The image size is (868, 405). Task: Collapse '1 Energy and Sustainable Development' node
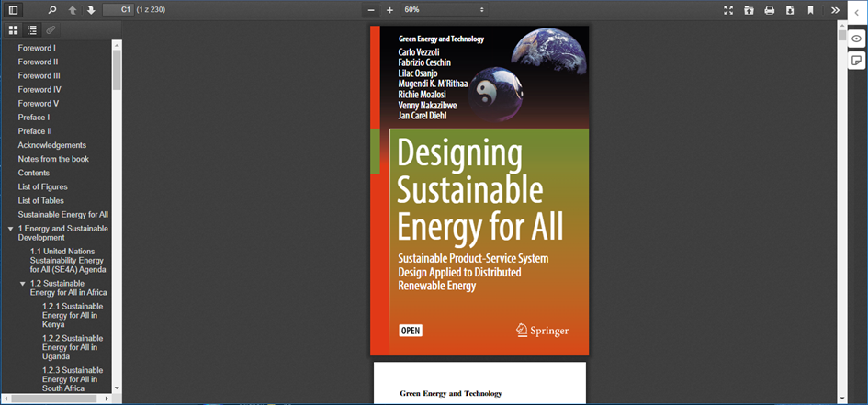tap(10, 229)
